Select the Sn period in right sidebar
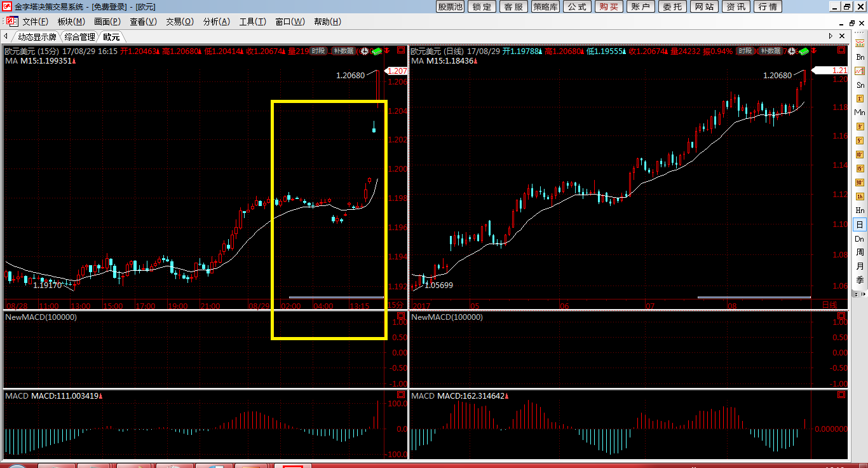This screenshot has height=468, width=868. click(x=860, y=85)
